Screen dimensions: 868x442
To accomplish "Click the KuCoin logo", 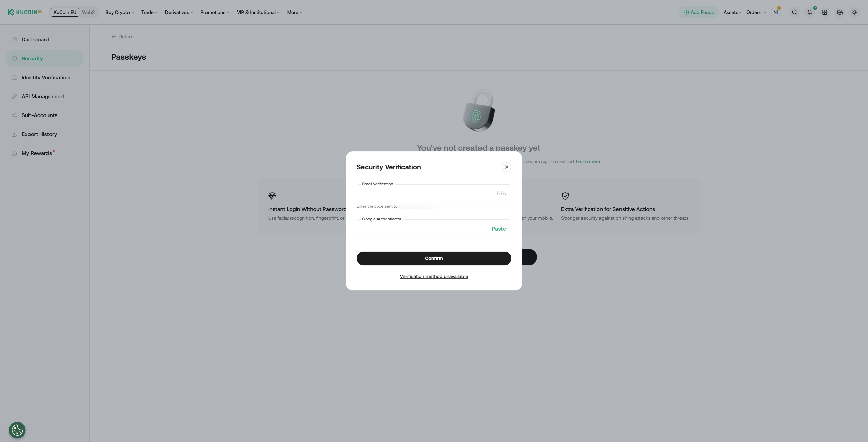I will [x=25, y=12].
